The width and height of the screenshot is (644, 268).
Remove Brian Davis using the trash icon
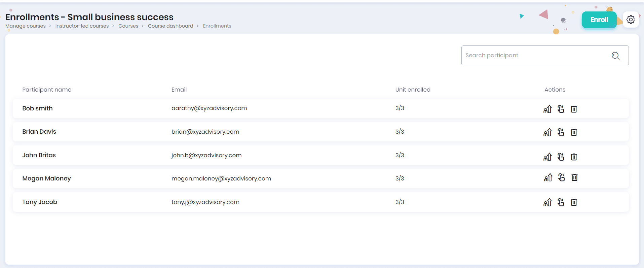[574, 132]
